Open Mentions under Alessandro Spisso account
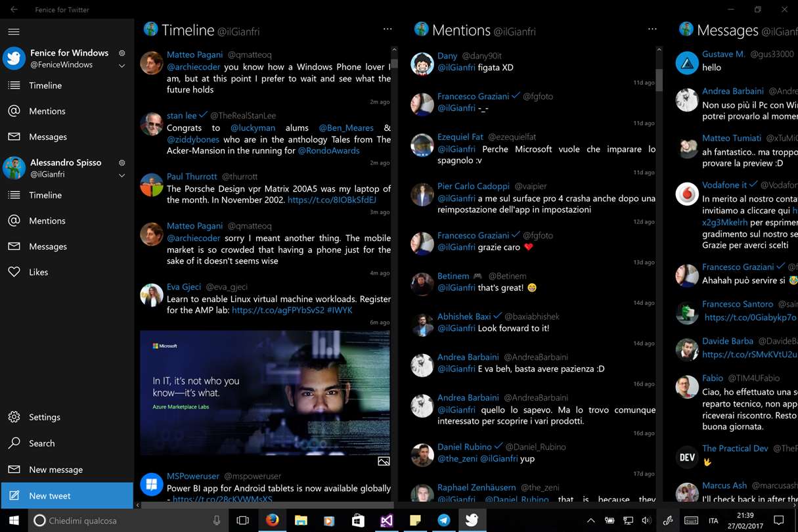 click(x=67, y=221)
